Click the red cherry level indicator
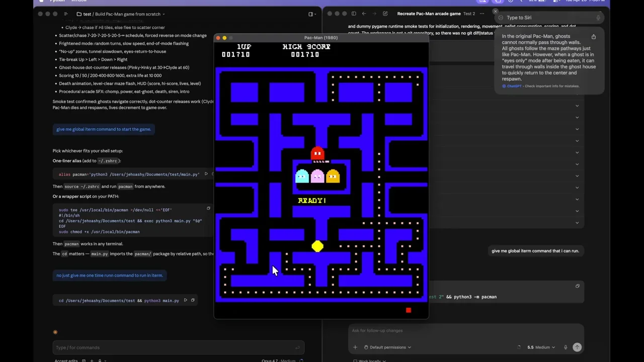The height and width of the screenshot is (362, 644). tap(409, 310)
